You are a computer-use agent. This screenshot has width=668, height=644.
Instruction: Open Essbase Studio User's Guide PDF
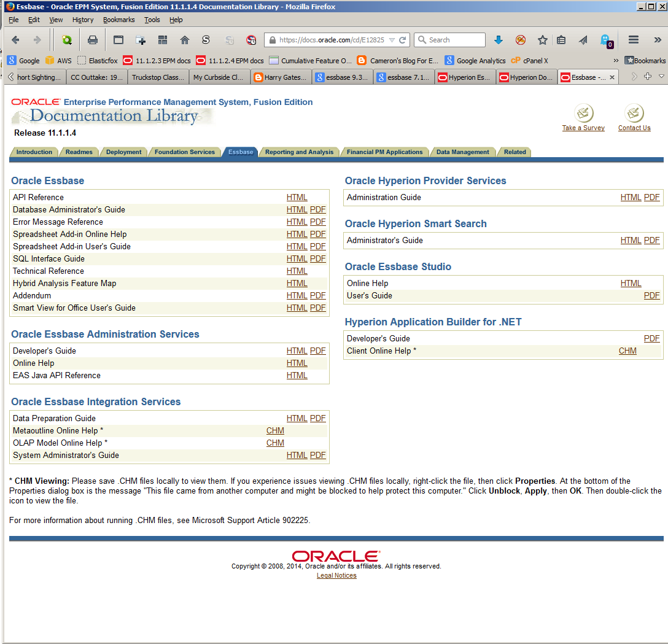[652, 295]
